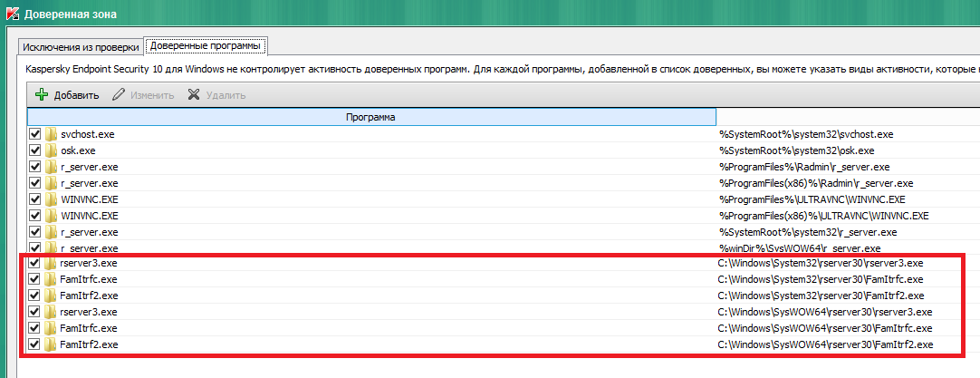This screenshot has height=378, width=980.
Task: Uncheck r_server.exe checkbox for %ProgramFiles%\Radmin
Action: [x=35, y=167]
